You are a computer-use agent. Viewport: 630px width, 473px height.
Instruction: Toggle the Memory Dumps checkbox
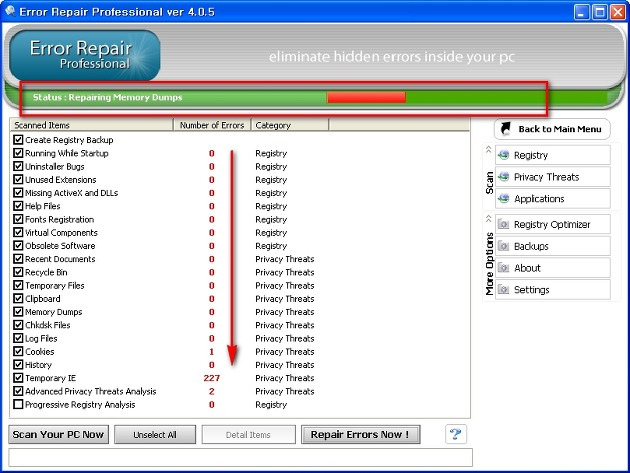click(x=18, y=311)
